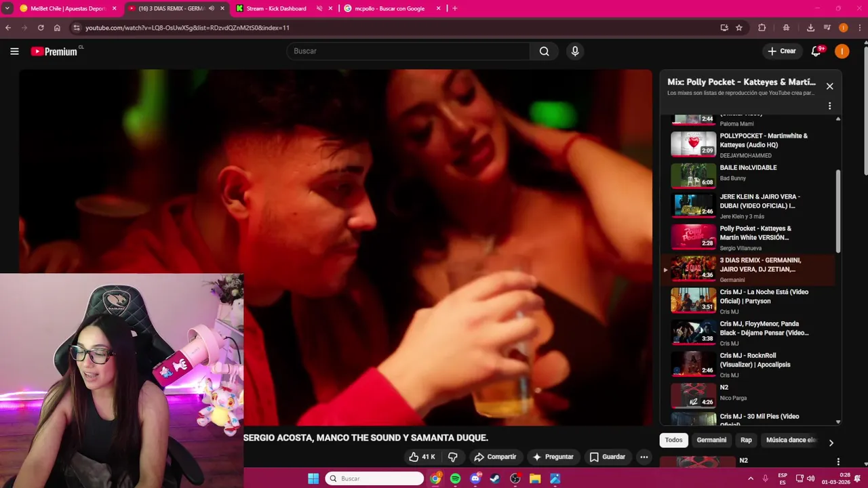The width and height of the screenshot is (868, 488).
Task: Open Spotify from the taskbar
Action: [x=455, y=479]
